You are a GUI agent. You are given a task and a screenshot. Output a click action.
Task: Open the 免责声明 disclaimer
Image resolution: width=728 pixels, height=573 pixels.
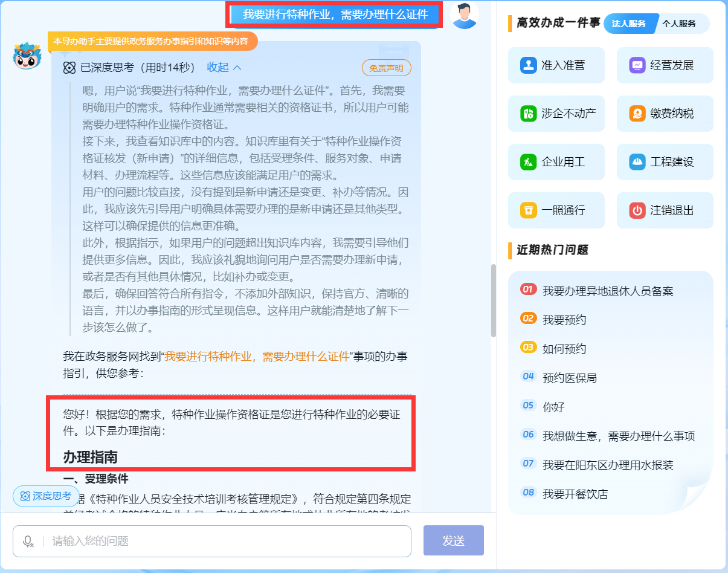387,68
